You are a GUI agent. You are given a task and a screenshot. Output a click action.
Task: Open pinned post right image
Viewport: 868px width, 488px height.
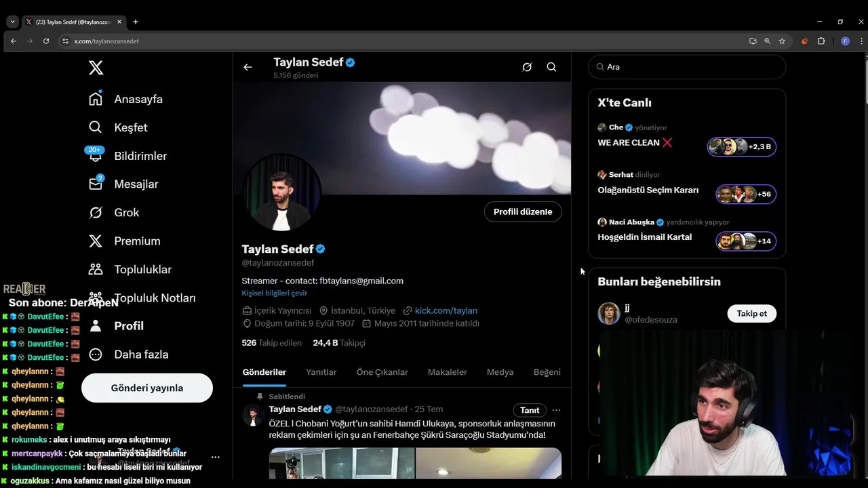tap(489, 464)
